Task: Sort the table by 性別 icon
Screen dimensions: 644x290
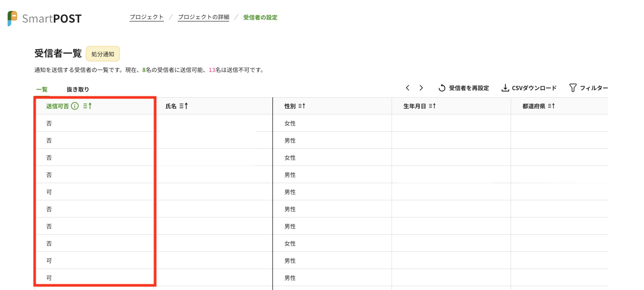Action: [x=302, y=106]
